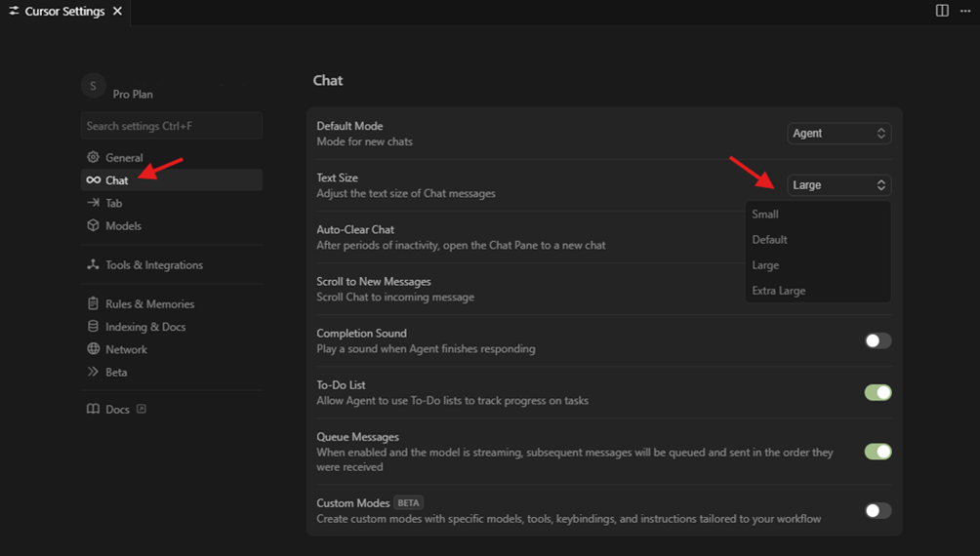Choose Extra Large from the text size list

click(x=818, y=291)
